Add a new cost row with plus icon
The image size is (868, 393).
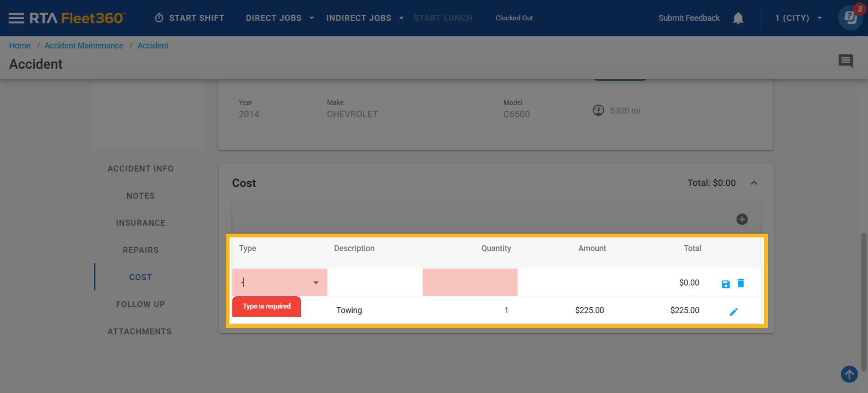pos(742,219)
